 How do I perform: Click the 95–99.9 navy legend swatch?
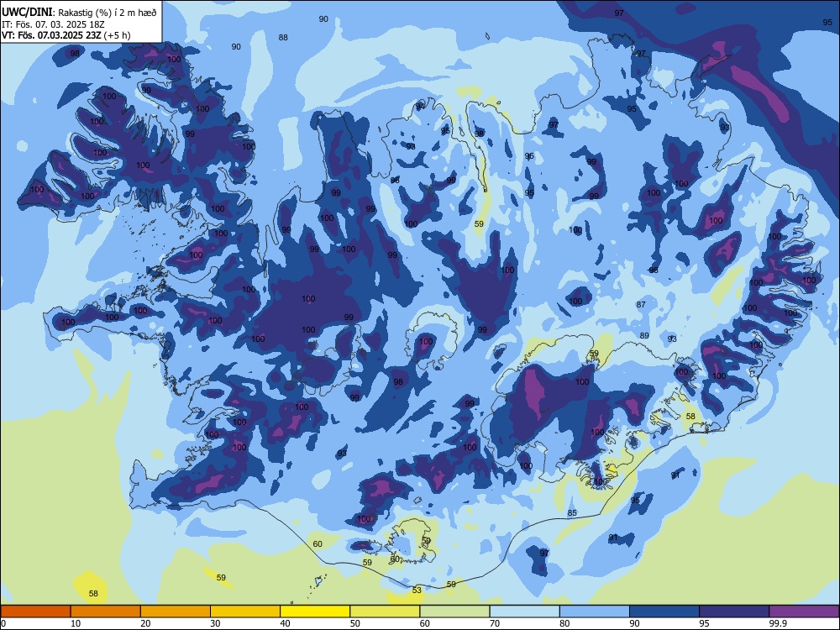pos(734,612)
